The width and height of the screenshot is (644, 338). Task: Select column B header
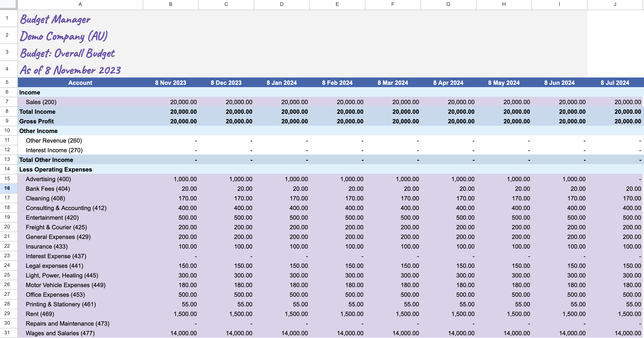click(x=171, y=4)
